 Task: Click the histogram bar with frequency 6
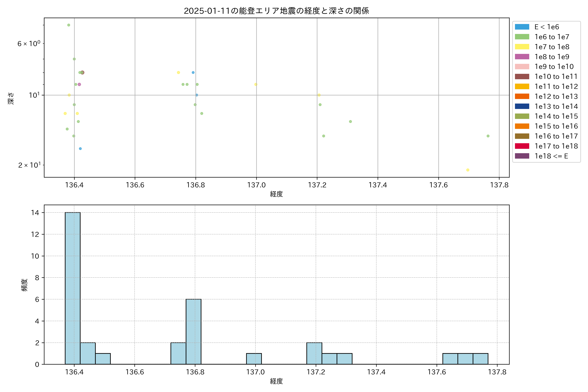tap(194, 332)
